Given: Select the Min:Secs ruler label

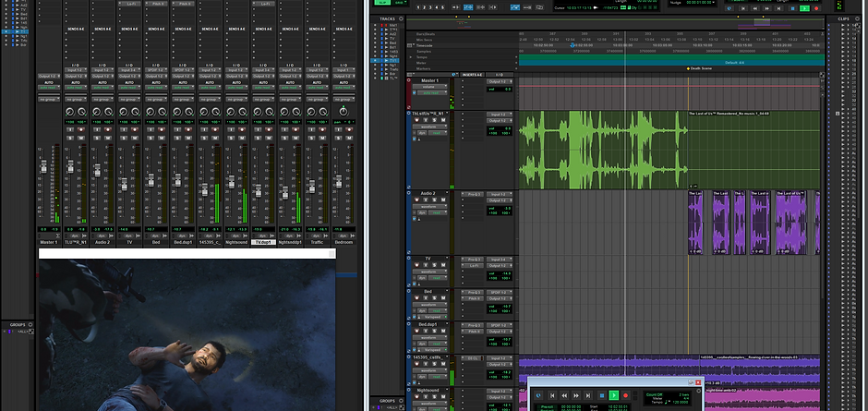Looking at the screenshot, I should click(x=424, y=40).
